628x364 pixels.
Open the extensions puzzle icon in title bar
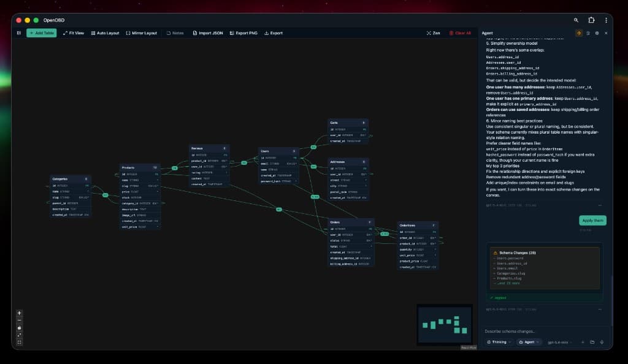point(591,20)
